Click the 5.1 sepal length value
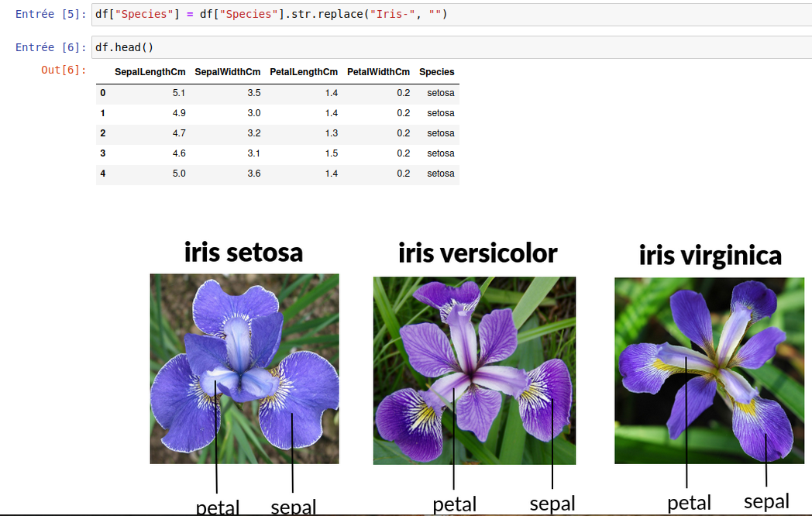The height and width of the screenshot is (516, 812). click(x=179, y=93)
